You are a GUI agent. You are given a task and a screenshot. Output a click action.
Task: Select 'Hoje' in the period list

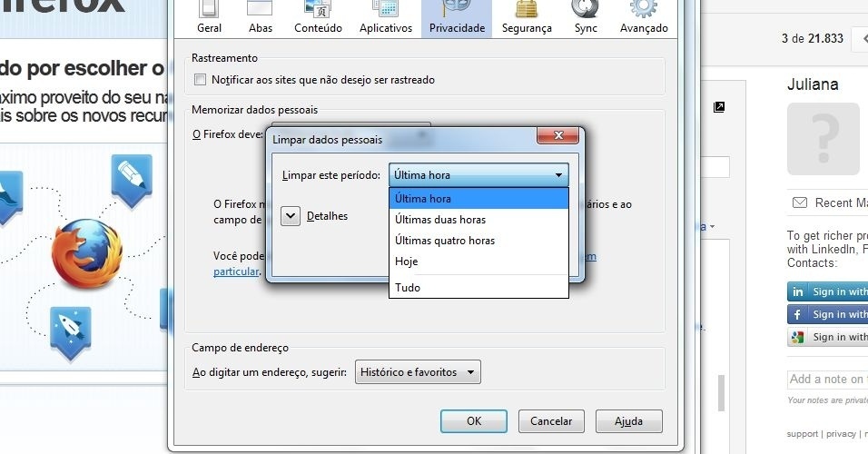point(478,262)
